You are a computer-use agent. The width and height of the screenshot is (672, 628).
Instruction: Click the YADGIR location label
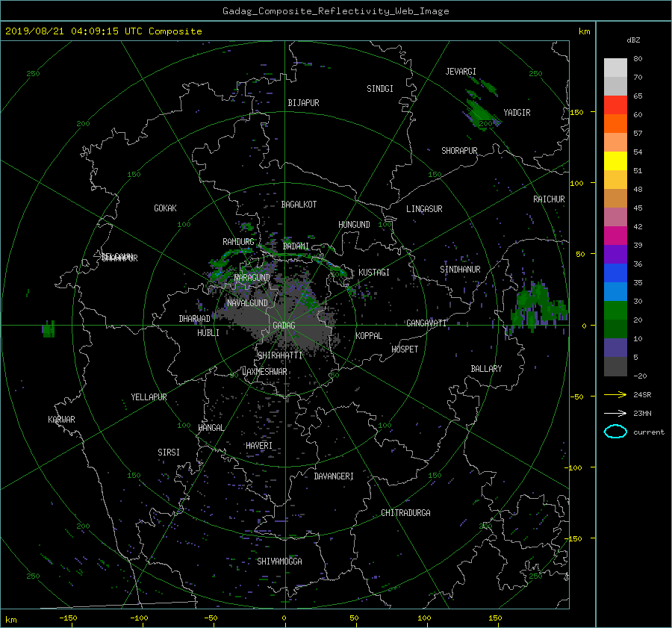(517, 113)
